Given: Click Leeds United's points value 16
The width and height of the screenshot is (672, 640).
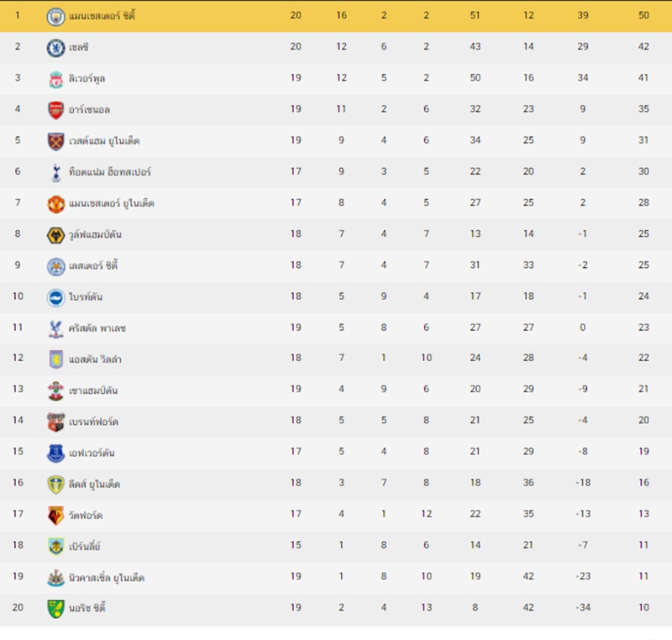Looking at the screenshot, I should (643, 482).
